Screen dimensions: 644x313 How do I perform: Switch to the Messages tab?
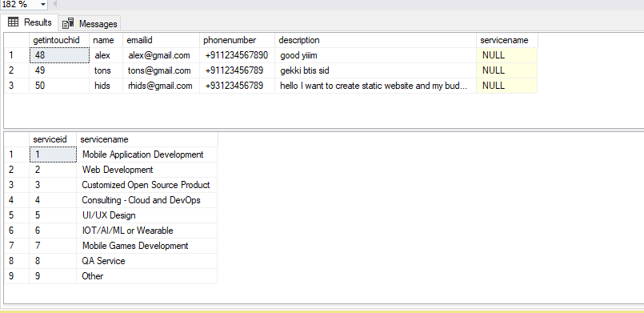pos(90,23)
